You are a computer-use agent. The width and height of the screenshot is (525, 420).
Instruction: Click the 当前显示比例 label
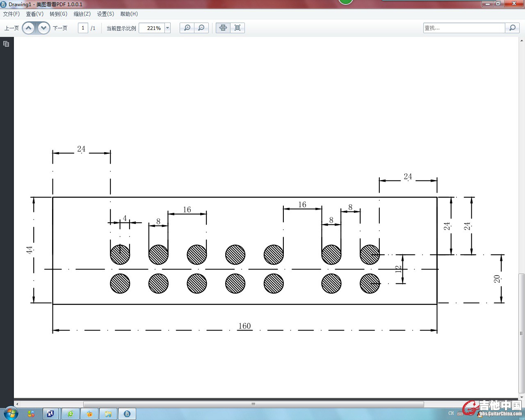(121, 28)
